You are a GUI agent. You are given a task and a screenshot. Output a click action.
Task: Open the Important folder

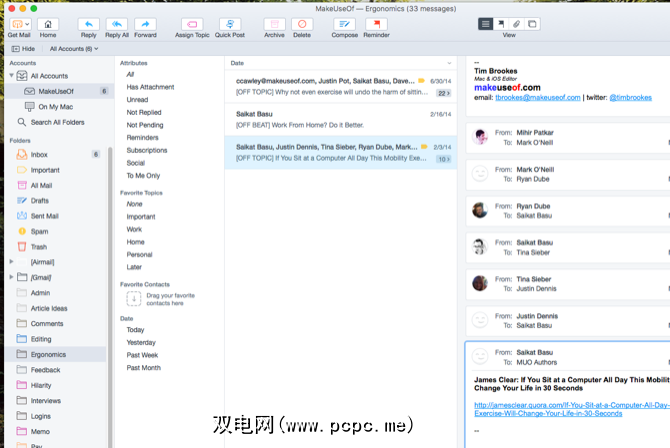(x=56, y=170)
